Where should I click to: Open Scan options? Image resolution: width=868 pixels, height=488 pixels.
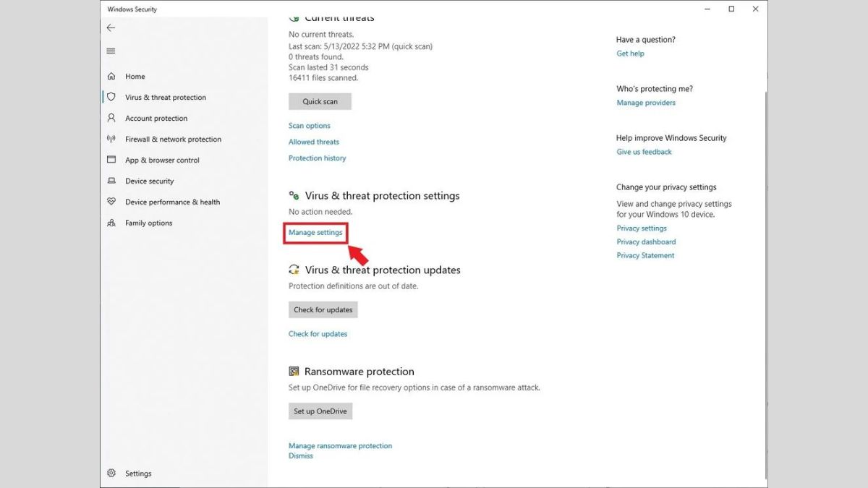[x=310, y=125]
